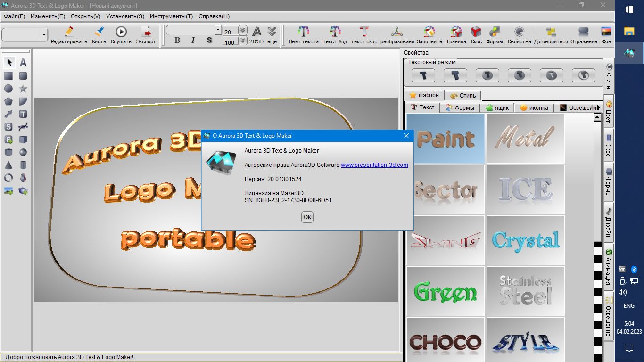Viewport: 644px width, 362px height.
Task: Choose the cone 3D shape tool
Action: (8, 165)
